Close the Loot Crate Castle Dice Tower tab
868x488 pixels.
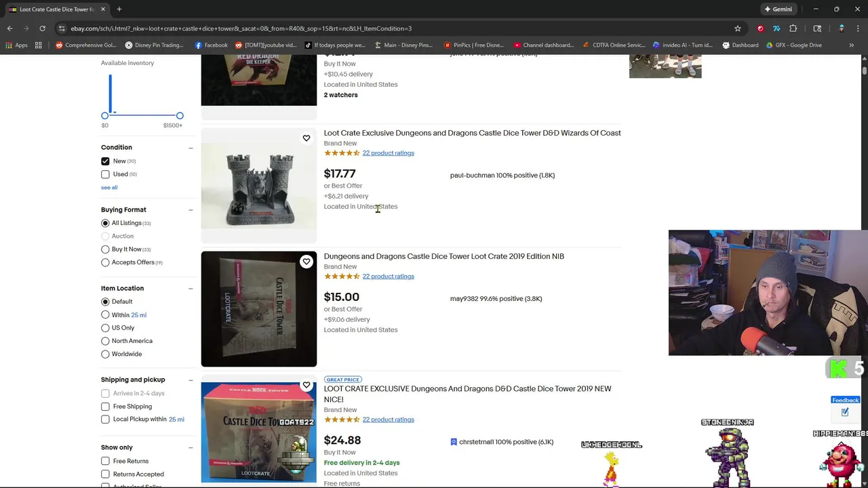(x=103, y=9)
